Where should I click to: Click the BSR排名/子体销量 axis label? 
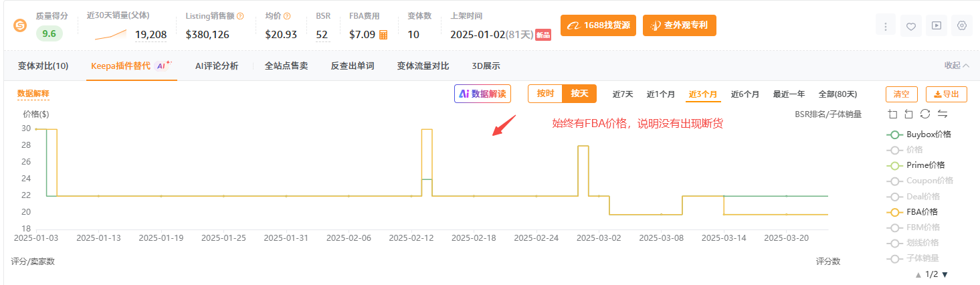click(x=828, y=114)
